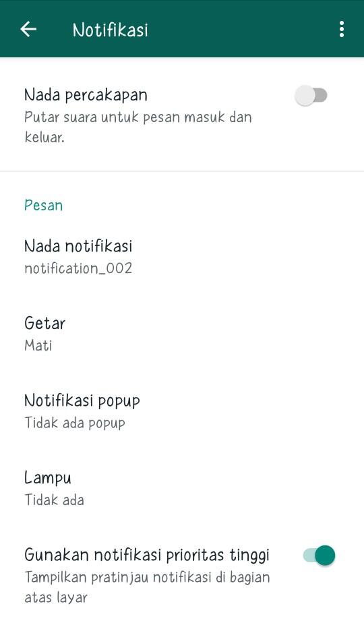Image resolution: width=364 pixels, height=629 pixels.
Task: Click the Tidak ada popup value
Action: point(75,423)
